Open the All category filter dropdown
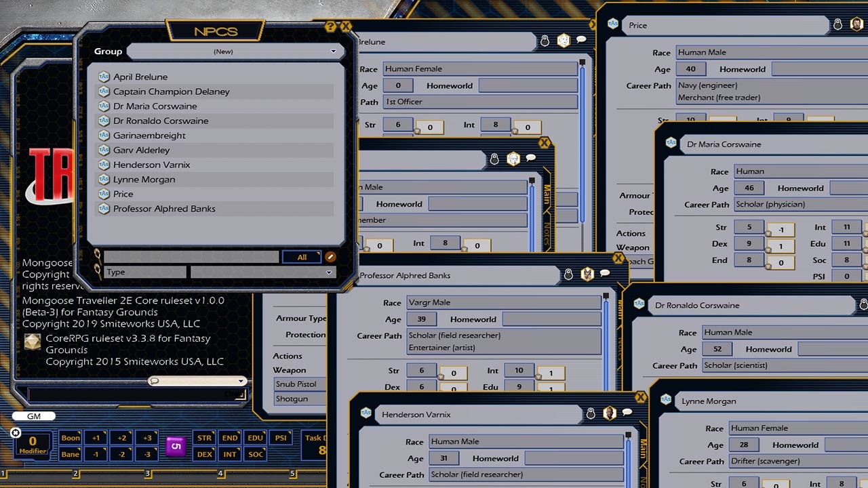Image resolution: width=868 pixels, height=488 pixels. (301, 257)
